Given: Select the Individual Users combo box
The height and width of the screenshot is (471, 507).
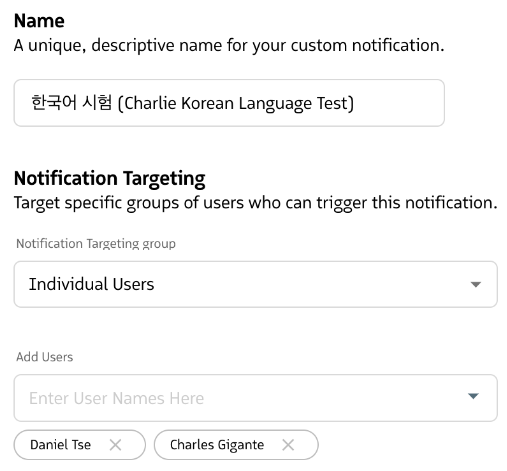Looking at the screenshot, I should point(256,284).
